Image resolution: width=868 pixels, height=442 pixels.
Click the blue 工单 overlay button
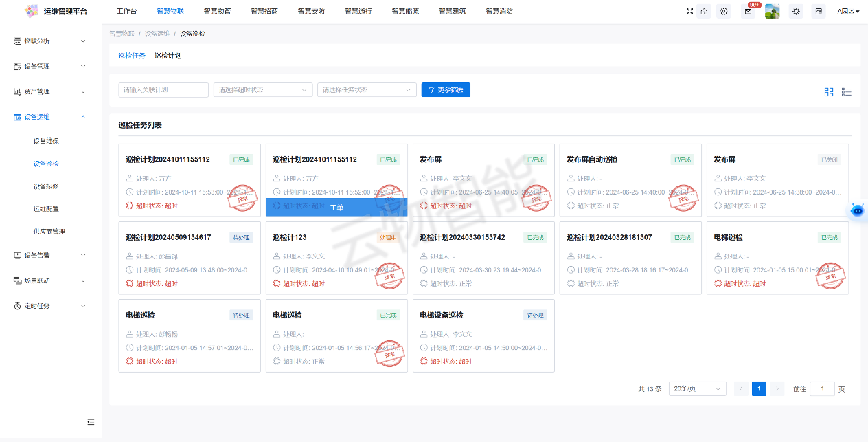point(336,207)
